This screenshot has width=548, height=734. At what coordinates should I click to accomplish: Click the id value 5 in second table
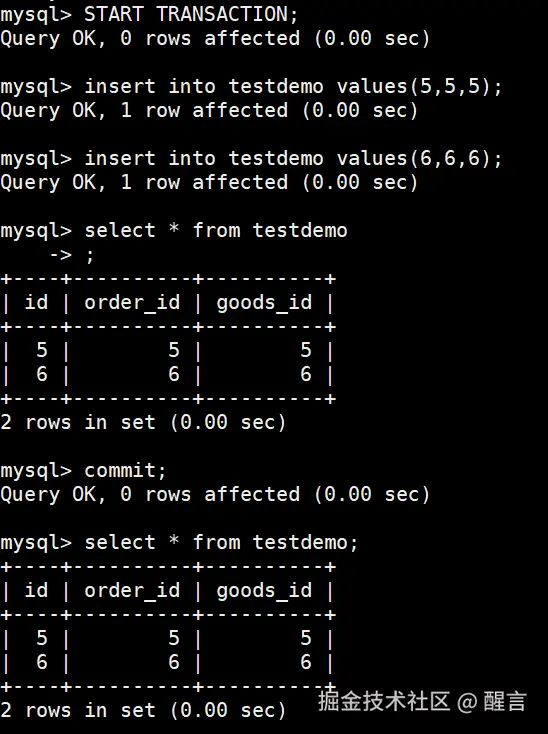(42, 638)
